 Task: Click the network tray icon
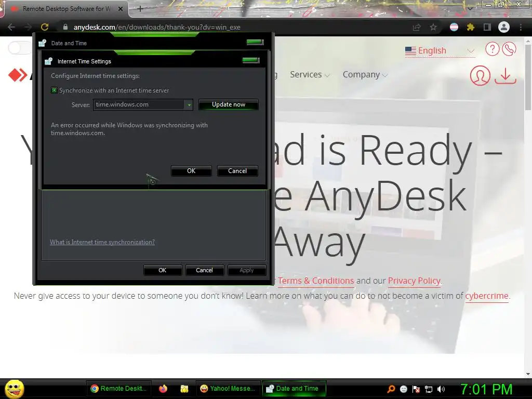[x=429, y=389]
